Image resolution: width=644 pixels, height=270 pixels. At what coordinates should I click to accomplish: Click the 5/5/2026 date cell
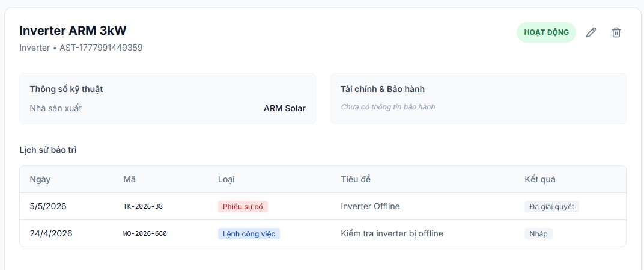click(48, 206)
